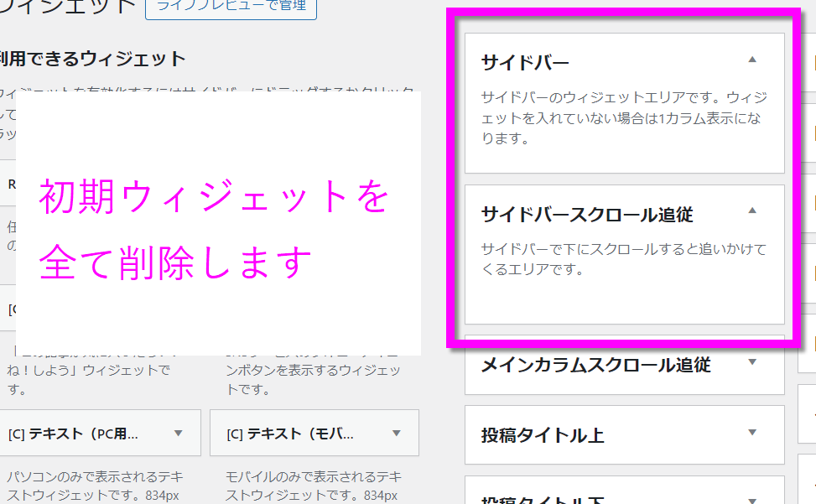Select the メインカラムスクロール追従 heading
Screen dimensions: 816x504
[595, 365]
